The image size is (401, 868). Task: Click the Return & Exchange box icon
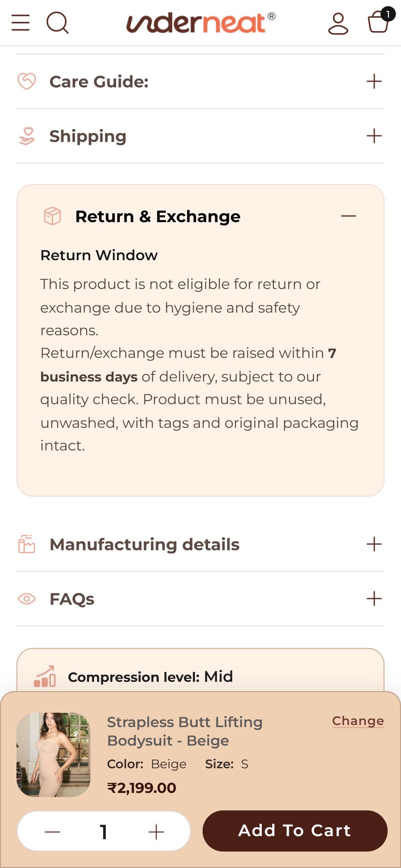pos(52,216)
